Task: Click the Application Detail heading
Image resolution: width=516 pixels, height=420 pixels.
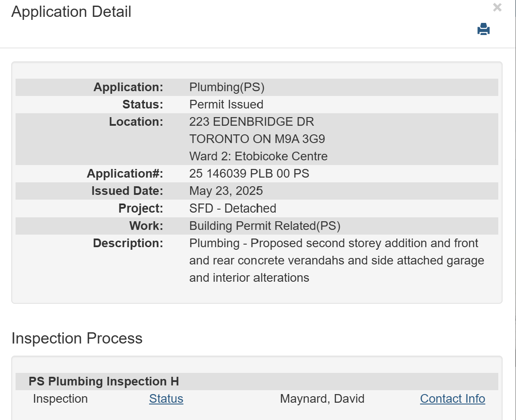Action: 71,12
